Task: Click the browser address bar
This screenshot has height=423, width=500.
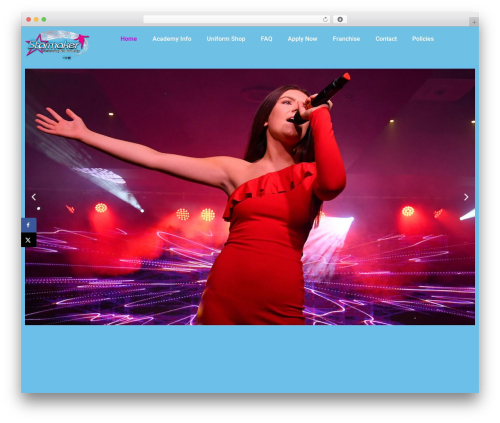Action: tap(236, 19)
